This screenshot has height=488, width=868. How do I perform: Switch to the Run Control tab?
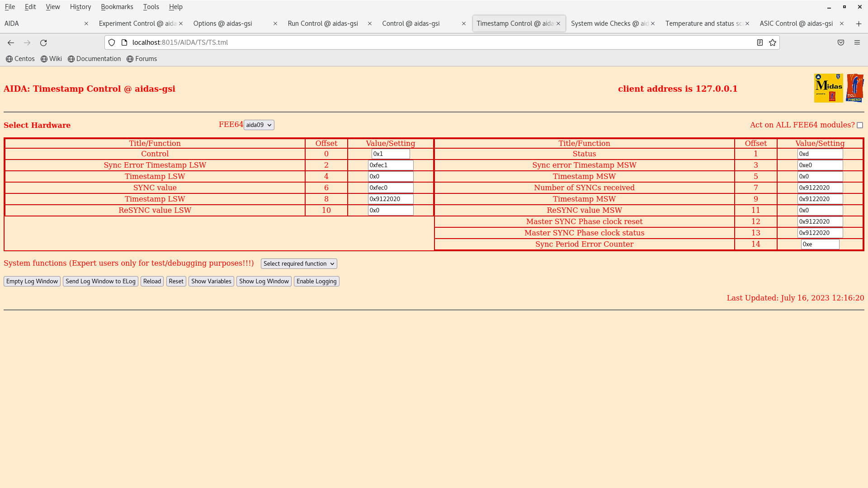pyautogui.click(x=323, y=23)
